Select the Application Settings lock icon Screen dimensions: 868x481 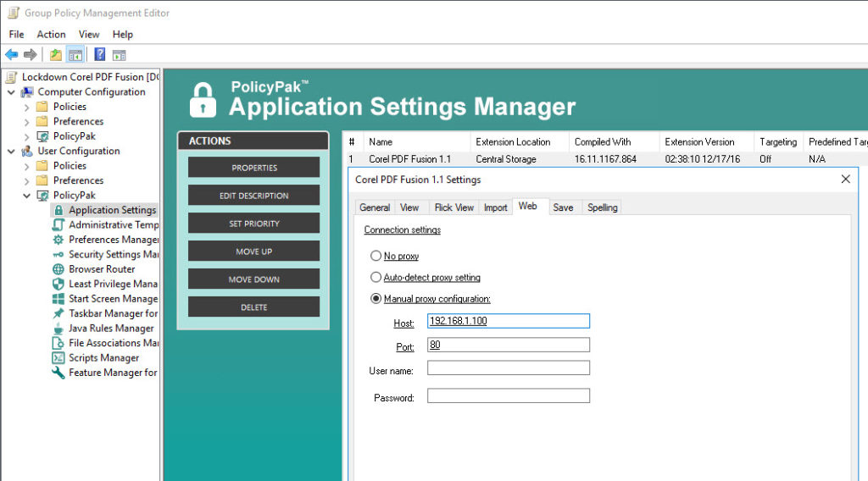tap(58, 210)
